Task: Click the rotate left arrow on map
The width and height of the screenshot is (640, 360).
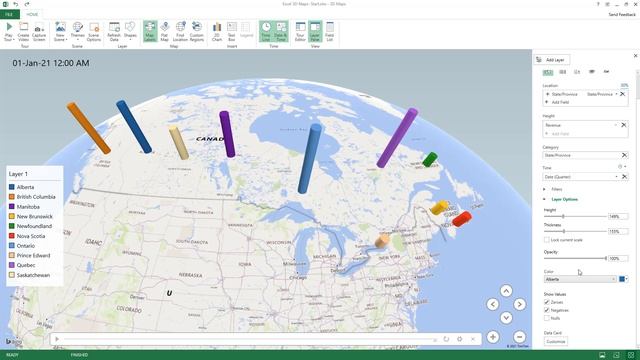Action: pyautogui.click(x=493, y=304)
